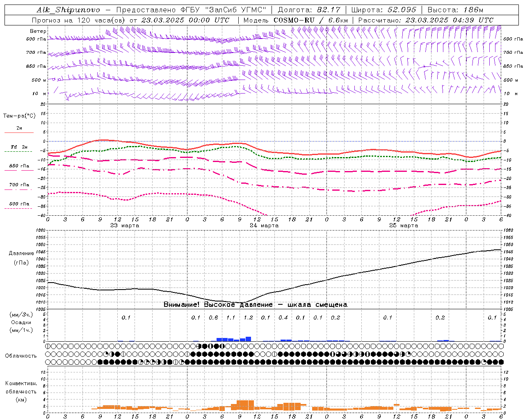
Task: Select the "850 гПа" temperature legend entry
Action: coord(19,166)
